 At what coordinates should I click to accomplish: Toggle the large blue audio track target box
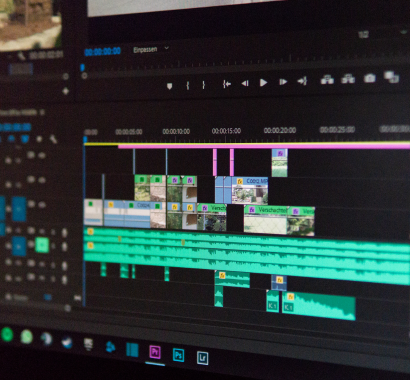[19, 246]
